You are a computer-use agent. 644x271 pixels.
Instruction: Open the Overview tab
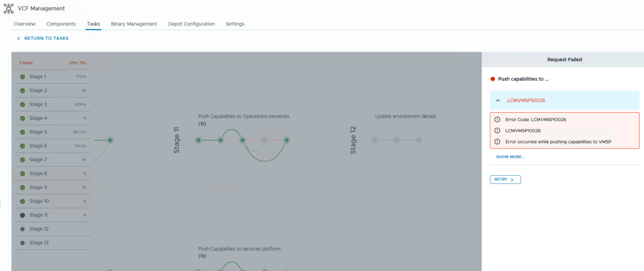[x=25, y=24]
